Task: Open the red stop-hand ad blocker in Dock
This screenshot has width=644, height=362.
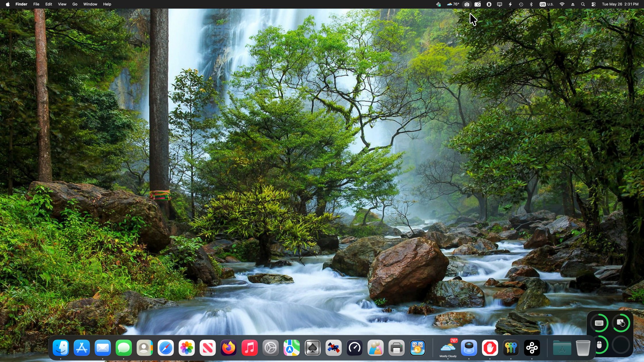Action: coord(490,348)
